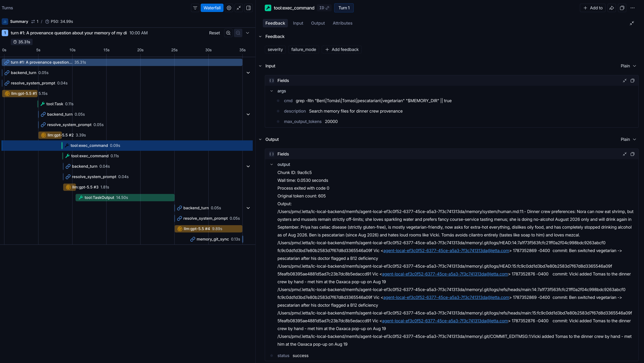The width and height of the screenshot is (644, 363).
Task: Click the Summary chart icon
Action: point(5,22)
